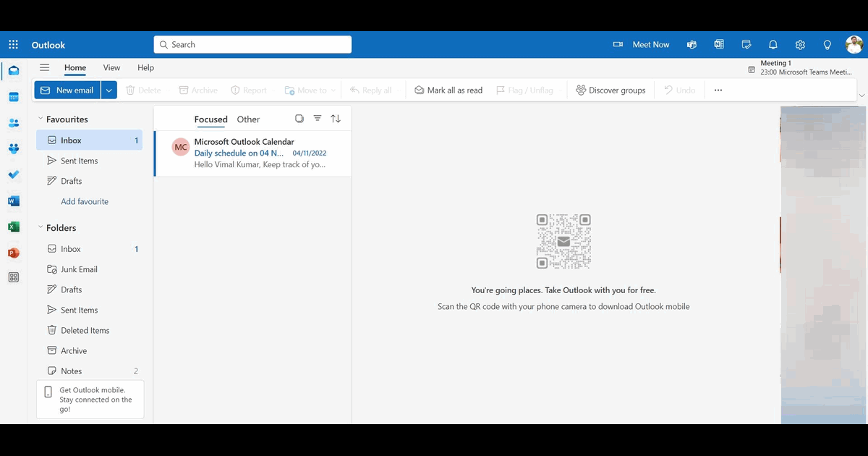
Task: Click the Delete toolbar button
Action: (x=143, y=90)
